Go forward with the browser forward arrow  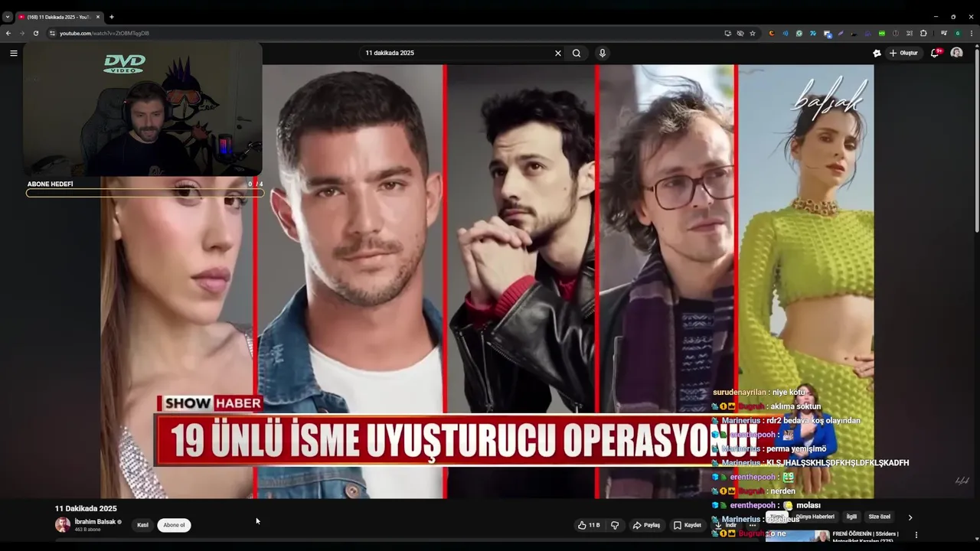point(22,33)
